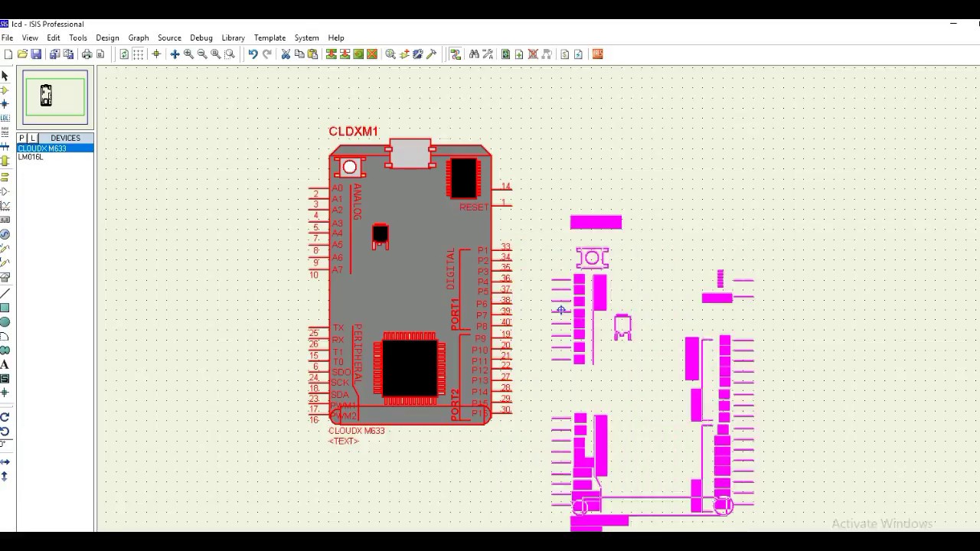Open the property assignment tool
The width and height of the screenshot is (980, 551).
[488, 54]
